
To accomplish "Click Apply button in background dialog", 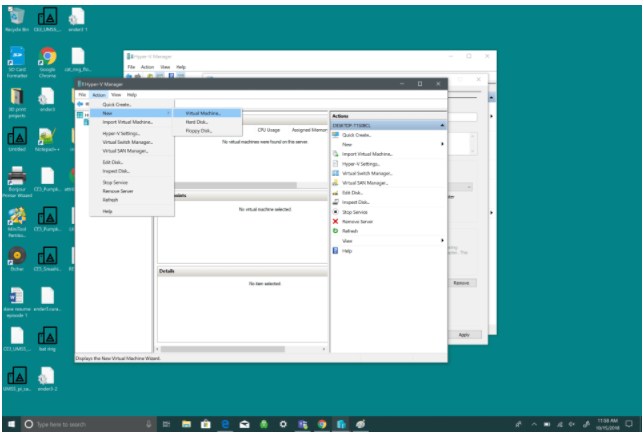I will point(464,335).
